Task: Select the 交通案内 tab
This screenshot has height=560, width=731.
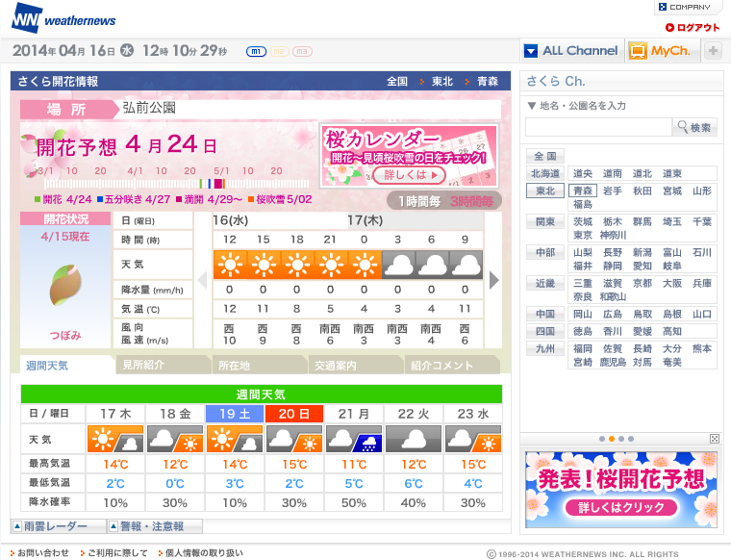Action: coord(355,365)
